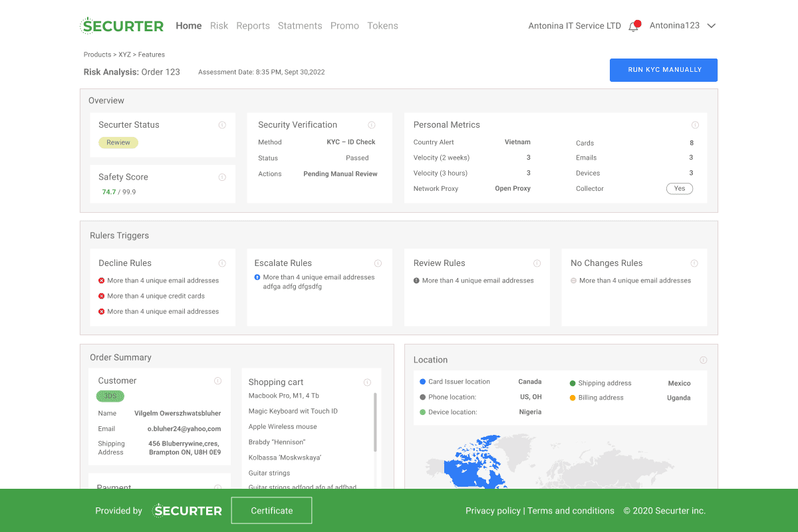Click the Location panel info icon
The image size is (798, 532).
click(703, 360)
